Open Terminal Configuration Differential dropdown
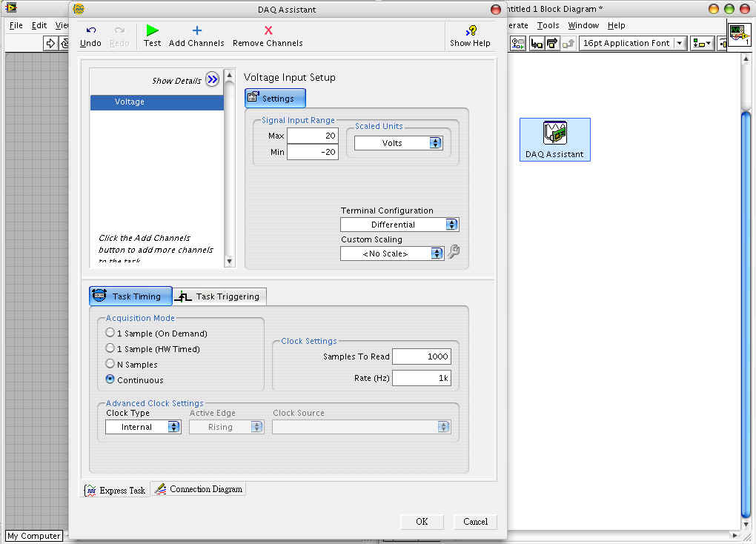This screenshot has height=544, width=756. pos(399,225)
